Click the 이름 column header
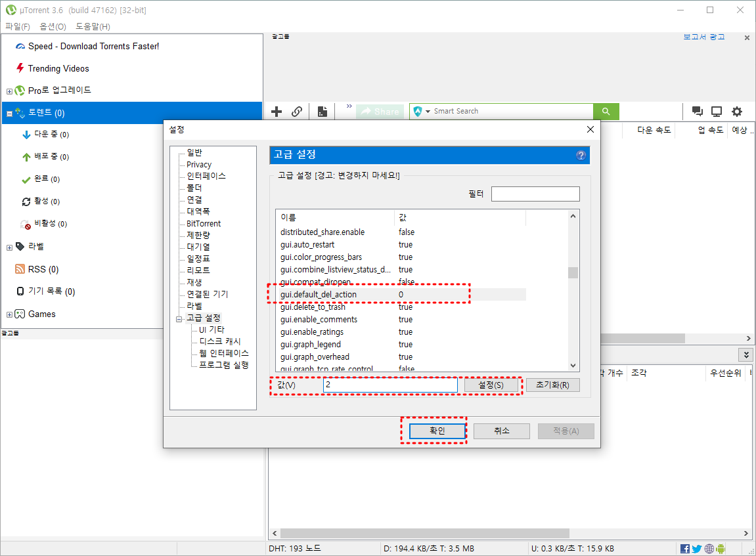Screen dimensions: 756x556 pos(336,218)
